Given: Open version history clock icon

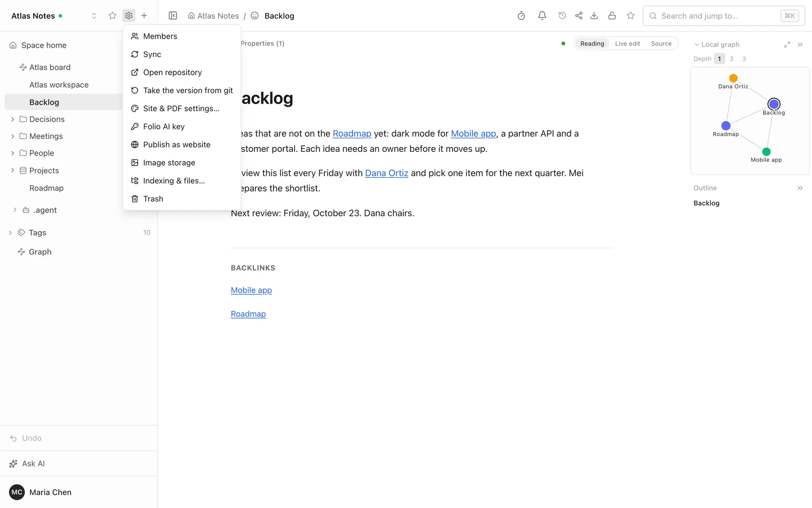Looking at the screenshot, I should click(562, 16).
